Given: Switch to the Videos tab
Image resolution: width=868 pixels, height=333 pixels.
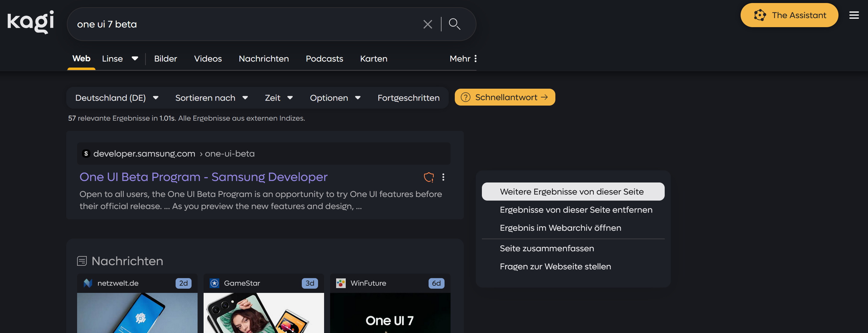Looking at the screenshot, I should 208,59.
